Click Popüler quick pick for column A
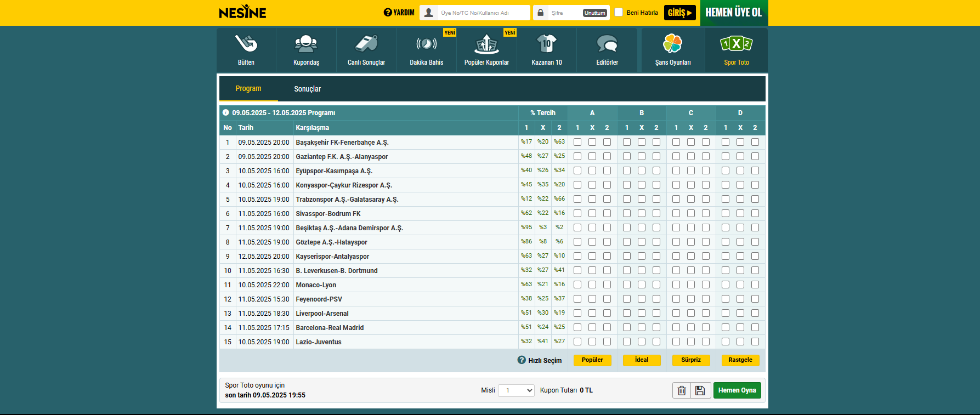The width and height of the screenshot is (980, 415). click(x=592, y=360)
